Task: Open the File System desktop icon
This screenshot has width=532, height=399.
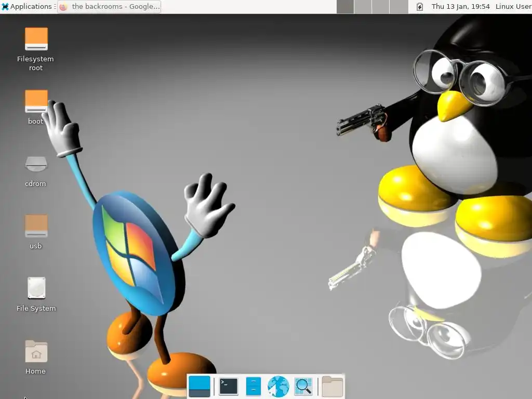Action: click(36, 288)
